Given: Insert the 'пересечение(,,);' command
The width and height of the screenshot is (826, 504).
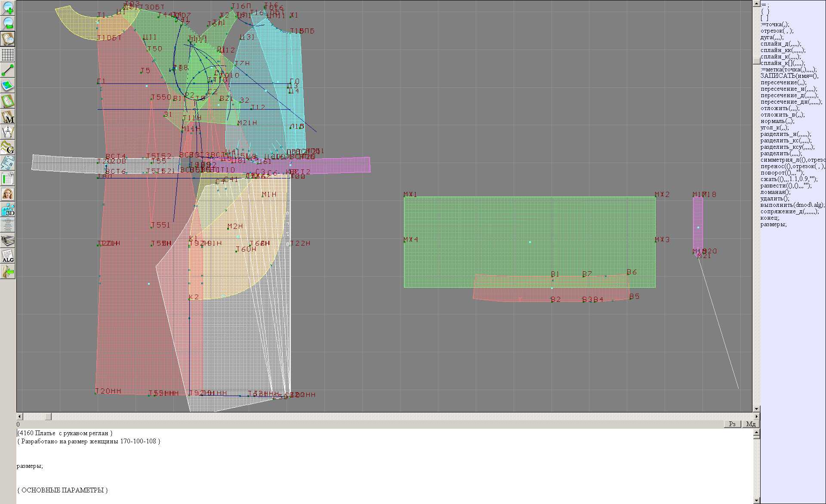Looking at the screenshot, I should [x=783, y=83].
